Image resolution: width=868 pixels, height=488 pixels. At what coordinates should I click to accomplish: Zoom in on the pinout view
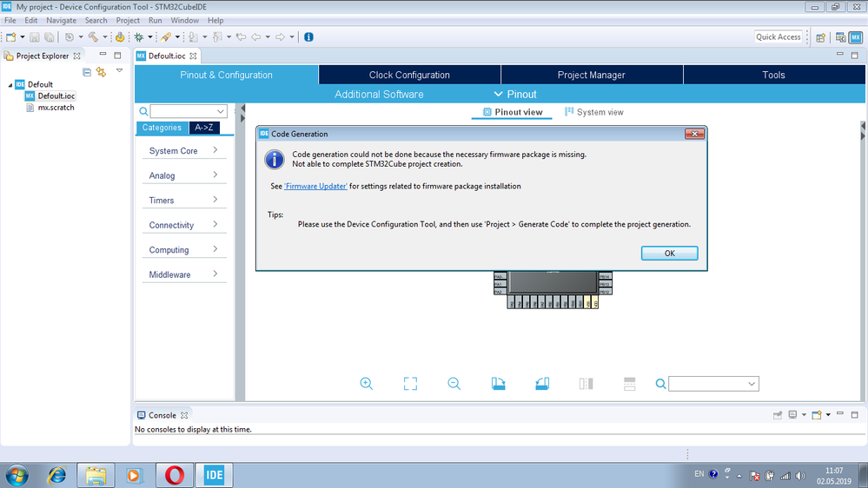[x=367, y=384]
